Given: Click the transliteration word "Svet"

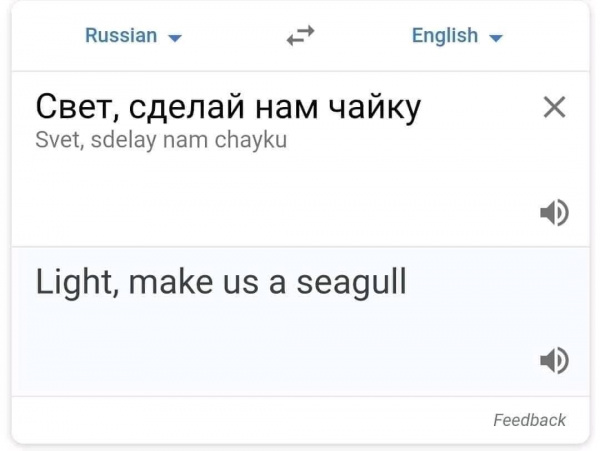Looking at the screenshot, I should (x=58, y=140).
